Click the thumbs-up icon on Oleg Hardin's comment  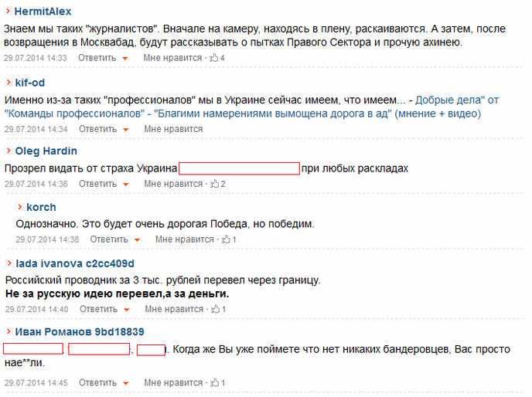pos(214,183)
